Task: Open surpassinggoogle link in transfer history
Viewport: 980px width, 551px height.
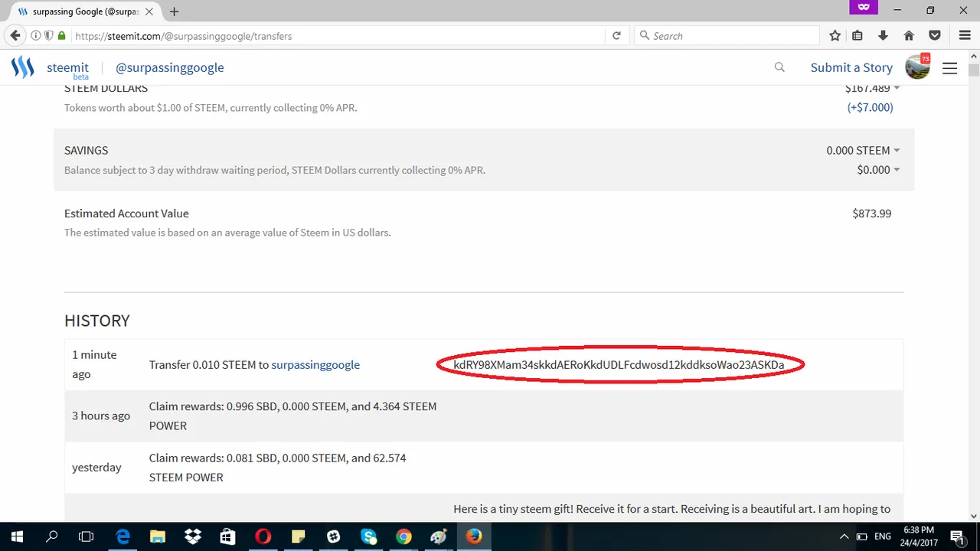Action: [x=315, y=364]
